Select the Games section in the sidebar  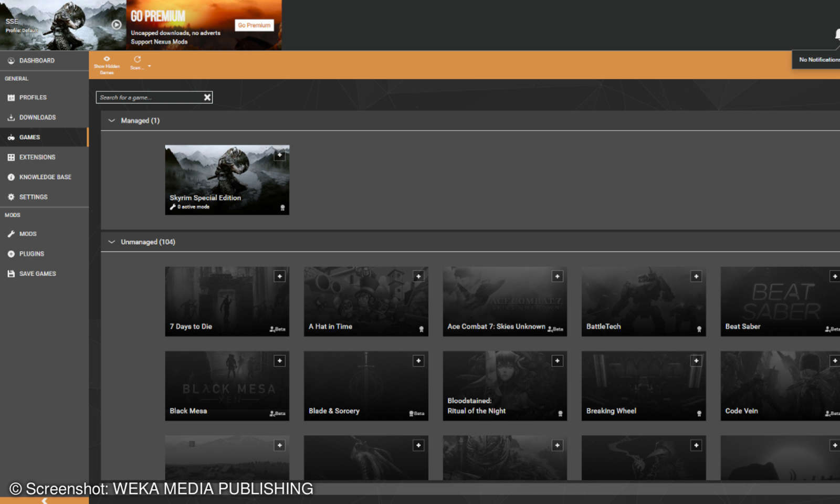pos(29,137)
